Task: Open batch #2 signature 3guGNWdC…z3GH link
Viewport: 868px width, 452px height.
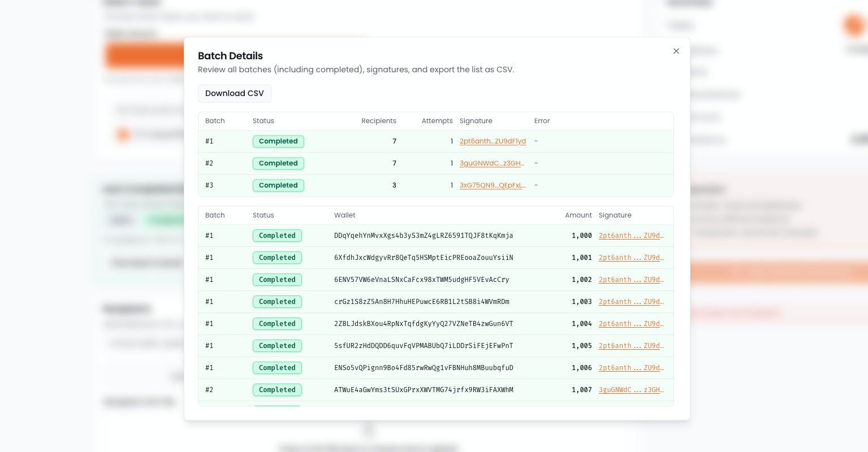Action: (x=492, y=163)
